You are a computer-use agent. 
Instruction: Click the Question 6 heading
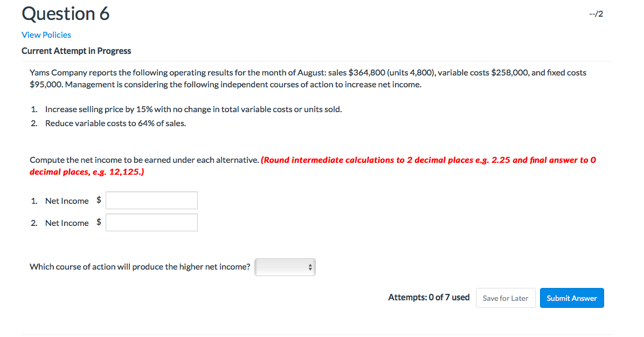65,13
